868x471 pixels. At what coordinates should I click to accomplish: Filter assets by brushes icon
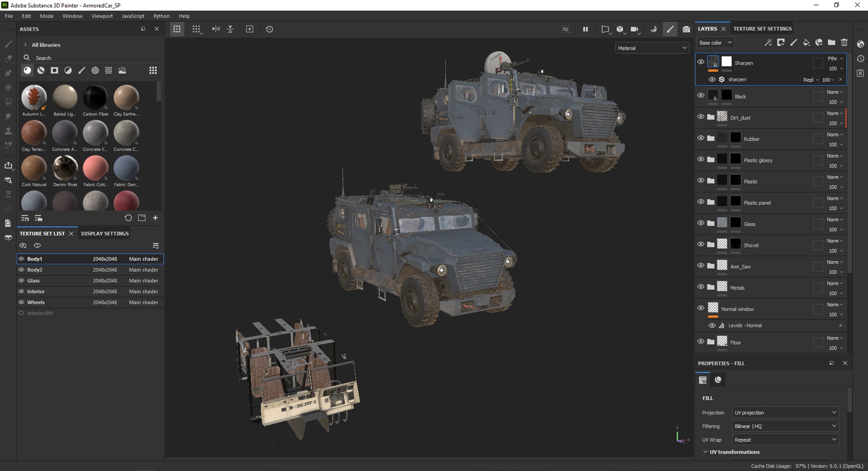[82, 70]
